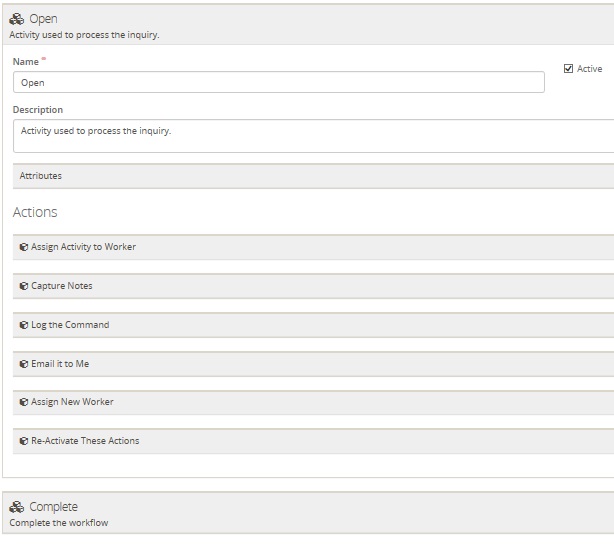Click the Assign Activity to Worker cube icon
This screenshot has height=545, width=614.
click(x=24, y=247)
